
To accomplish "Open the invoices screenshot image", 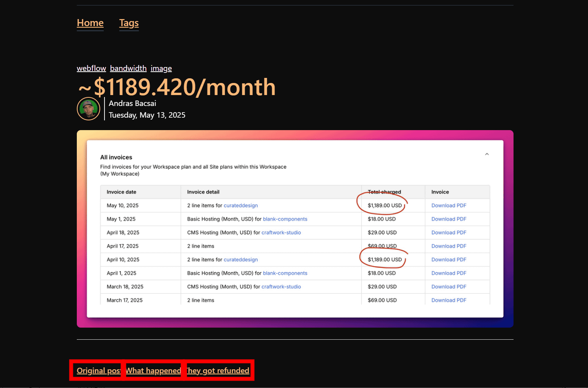I will click(x=295, y=229).
